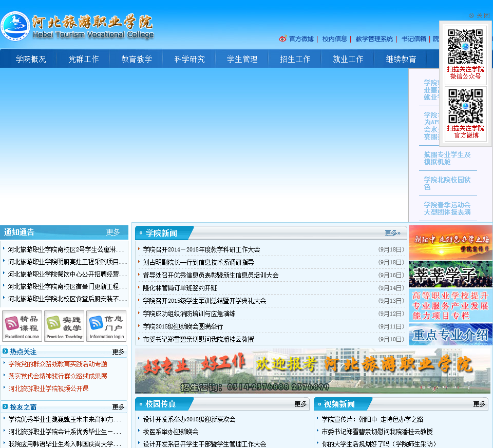493x448 pixels.
Task: Click the 热点关注 section arrow icon
Action: [x=5, y=351]
